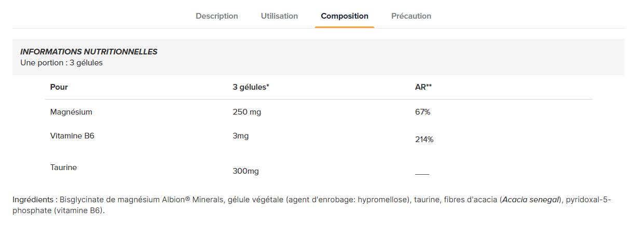The height and width of the screenshot is (238, 644).
Task: Select the Magnésium row label
Action: 71,112
